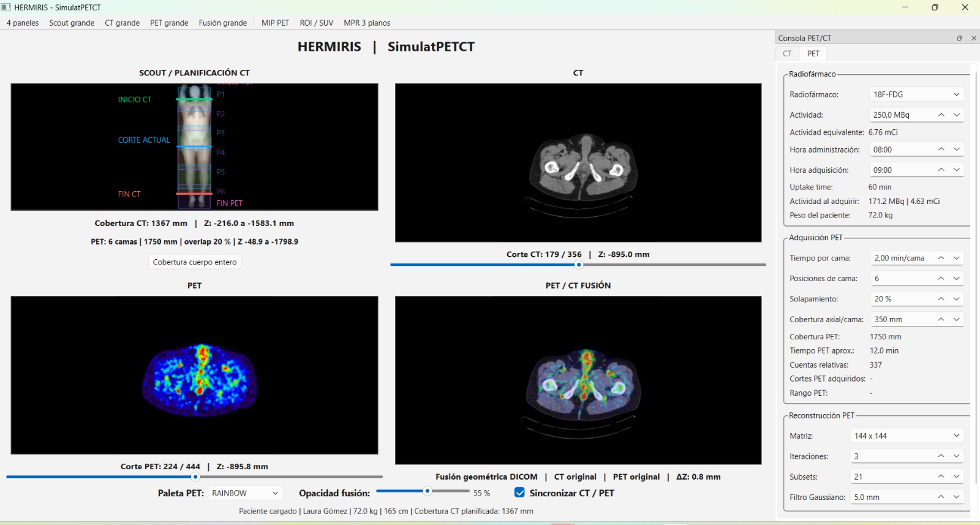This screenshot has height=525, width=980.
Task: Decrease Subsets value
Action: pos(957,477)
